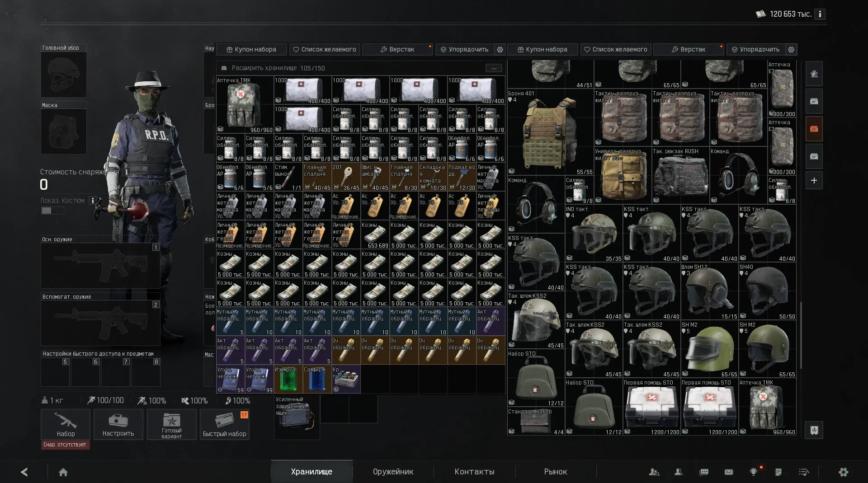Click the left Упорядочить button
The width and height of the screenshot is (868, 483).
pos(464,49)
